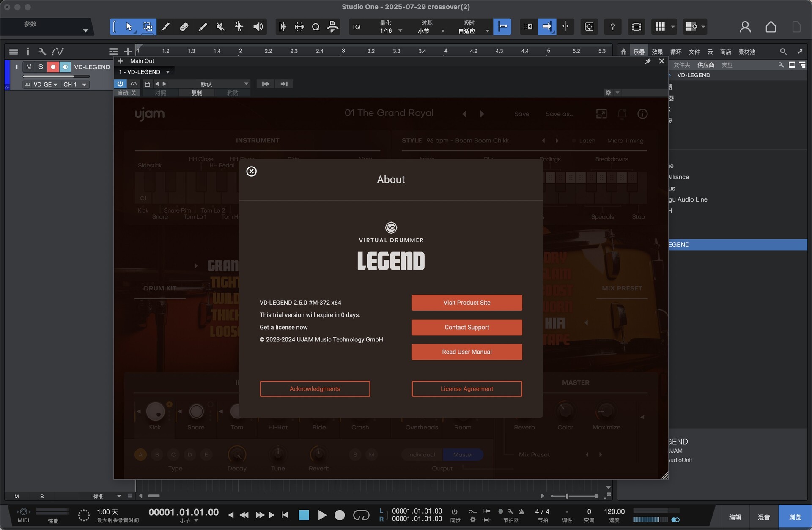812x530 pixels.
Task: Select the Listen speaker tool
Action: pyautogui.click(x=258, y=27)
